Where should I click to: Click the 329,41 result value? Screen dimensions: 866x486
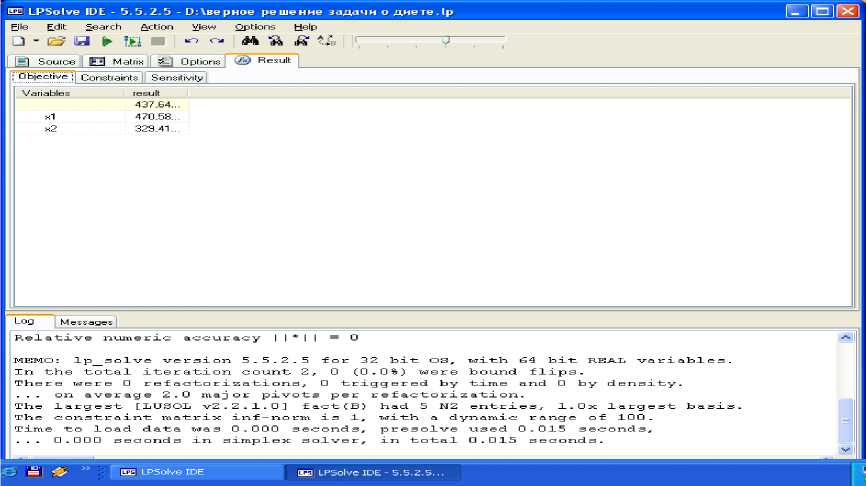157,129
